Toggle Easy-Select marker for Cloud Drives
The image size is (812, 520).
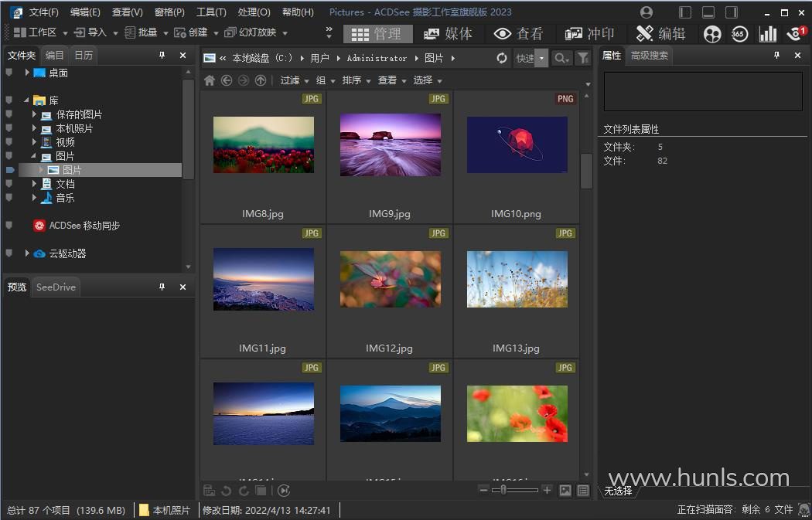pyautogui.click(x=9, y=253)
